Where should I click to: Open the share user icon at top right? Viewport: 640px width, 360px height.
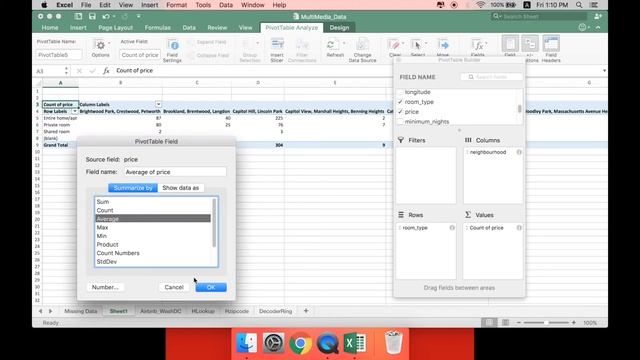(x=598, y=16)
